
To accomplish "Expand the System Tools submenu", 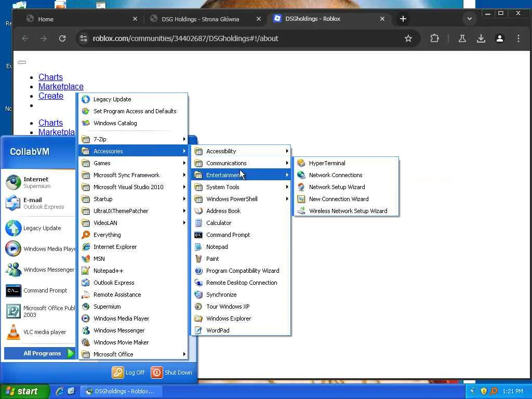I will (241, 187).
